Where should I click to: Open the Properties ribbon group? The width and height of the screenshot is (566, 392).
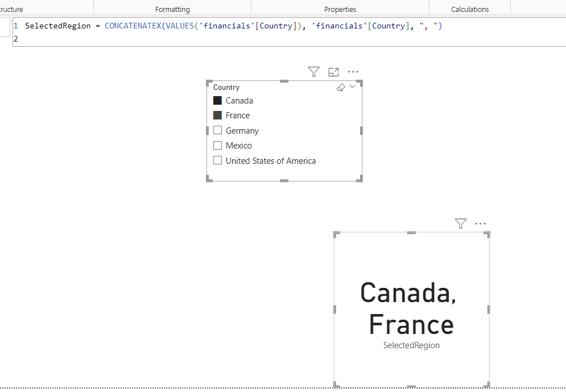coord(340,9)
